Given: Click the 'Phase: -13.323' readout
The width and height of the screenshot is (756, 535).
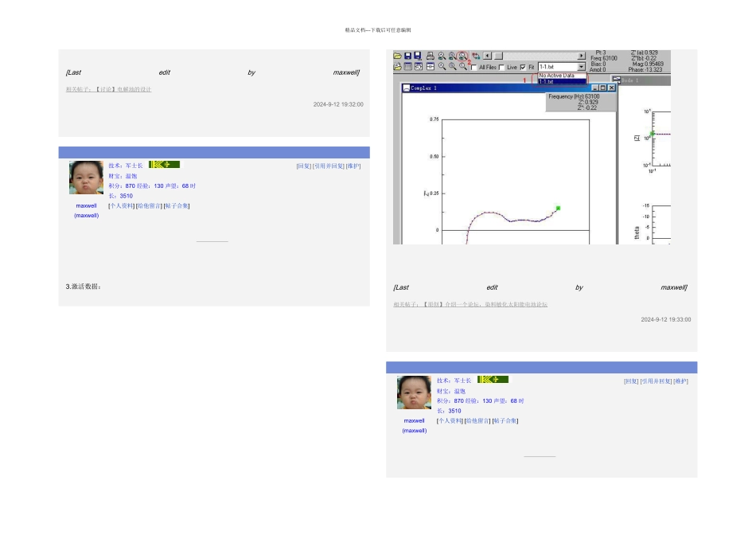Looking at the screenshot, I should pos(645,70).
